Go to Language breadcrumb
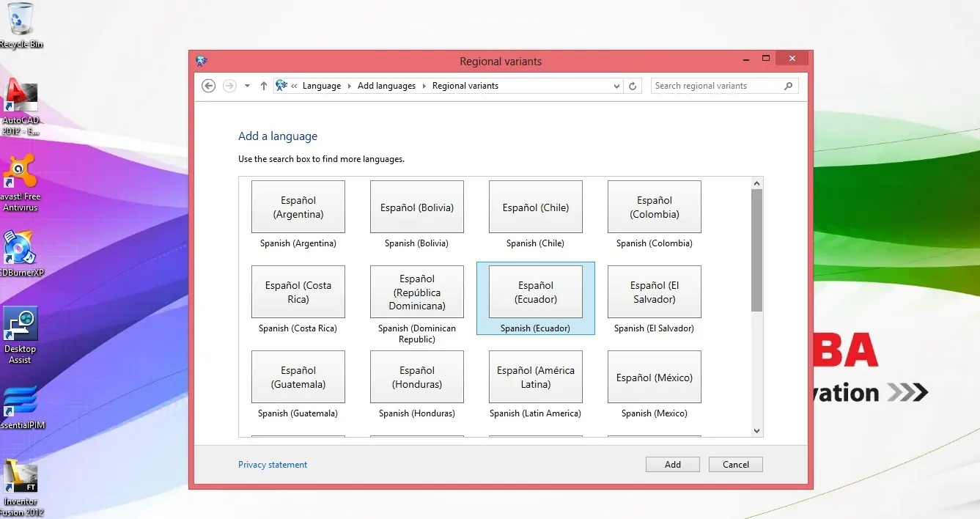Viewport: 980px width, 519px height. pyautogui.click(x=322, y=86)
